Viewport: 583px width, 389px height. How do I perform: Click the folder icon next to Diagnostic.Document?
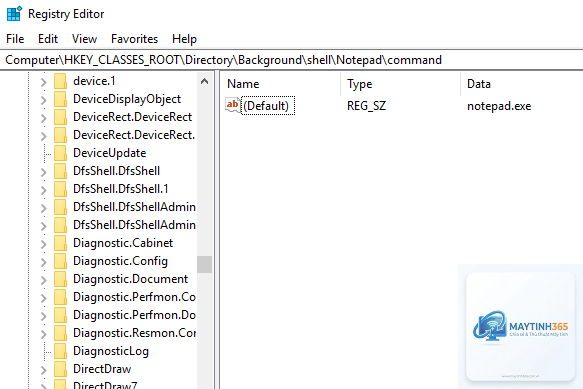(x=60, y=279)
